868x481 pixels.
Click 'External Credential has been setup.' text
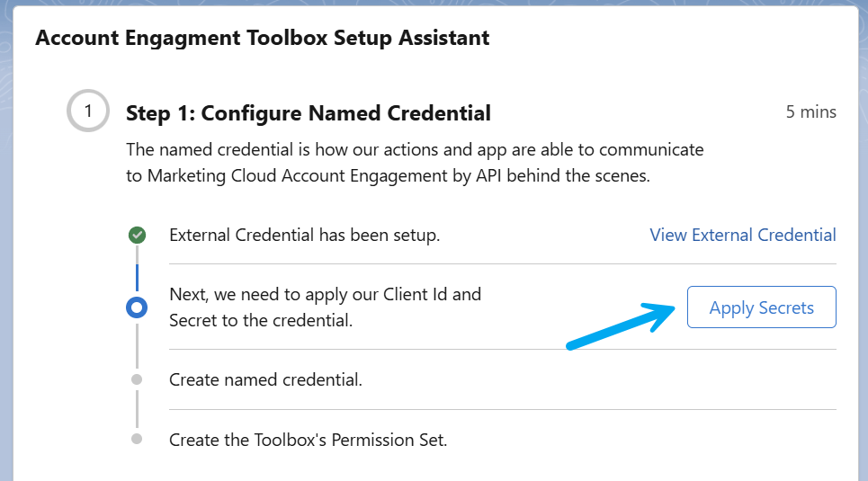pyautogui.click(x=304, y=235)
